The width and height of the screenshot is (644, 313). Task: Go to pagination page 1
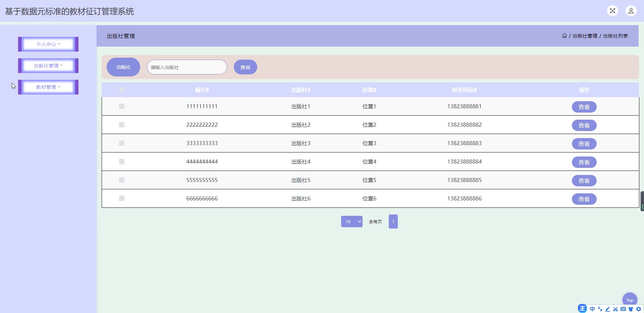click(393, 222)
